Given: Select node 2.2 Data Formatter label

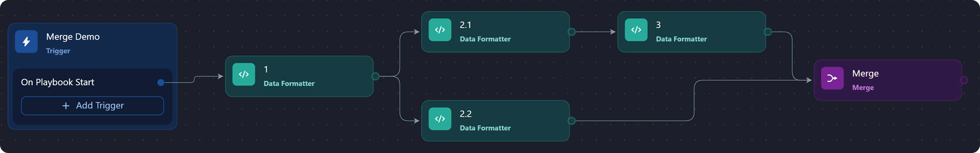Looking at the screenshot, I should (485, 128).
